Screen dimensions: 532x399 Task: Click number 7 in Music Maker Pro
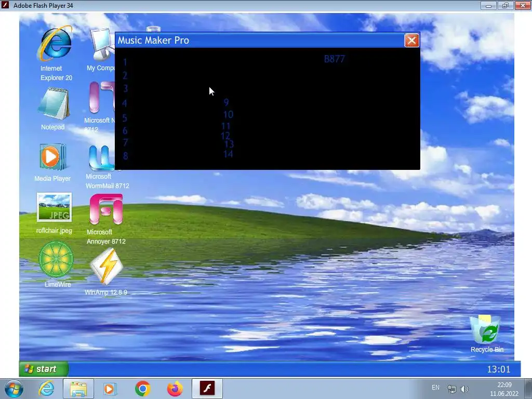125,142
